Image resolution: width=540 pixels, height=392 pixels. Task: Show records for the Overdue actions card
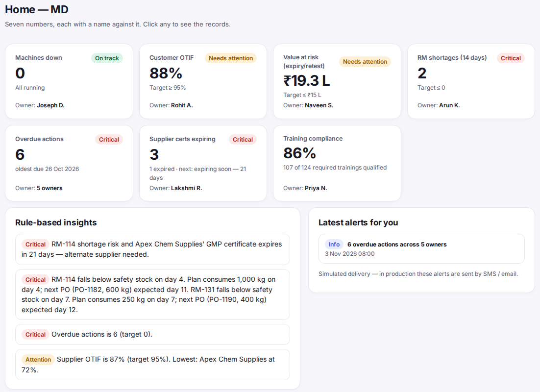69,163
